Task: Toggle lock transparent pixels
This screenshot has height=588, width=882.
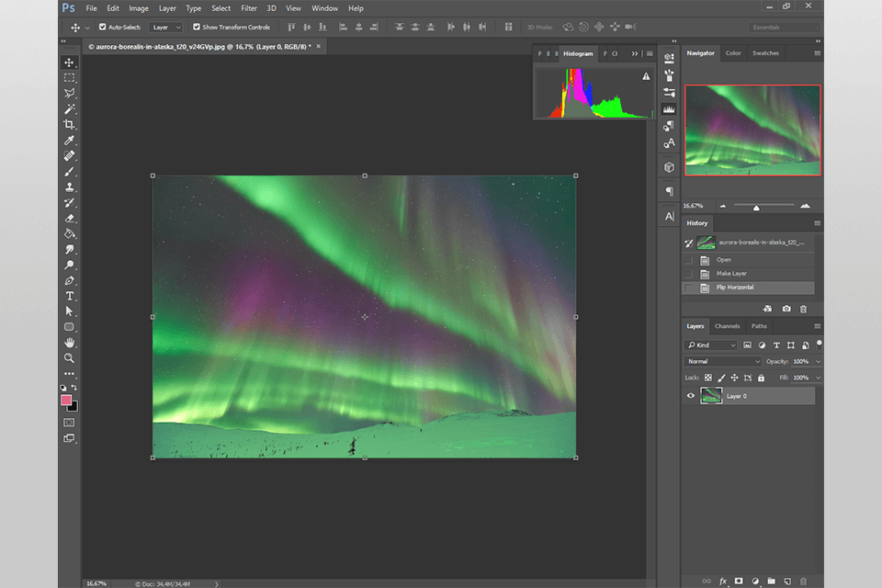Action: click(708, 379)
